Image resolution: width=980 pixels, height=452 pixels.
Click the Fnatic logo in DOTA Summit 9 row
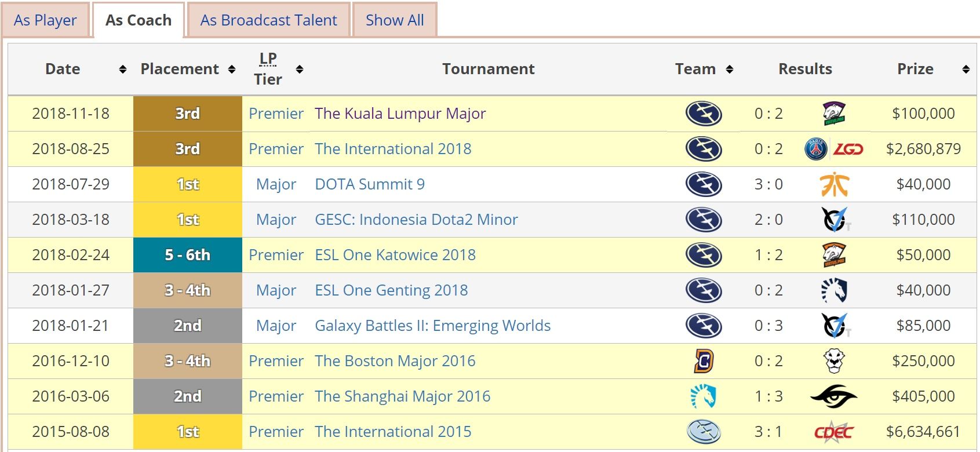[x=834, y=184]
